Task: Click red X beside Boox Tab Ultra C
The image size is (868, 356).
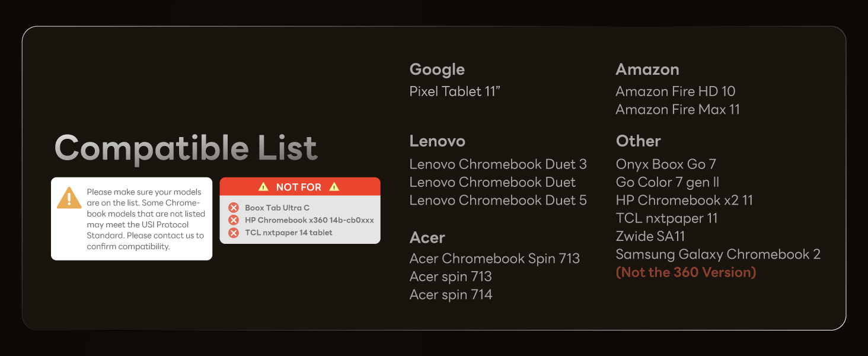Action: (x=234, y=208)
